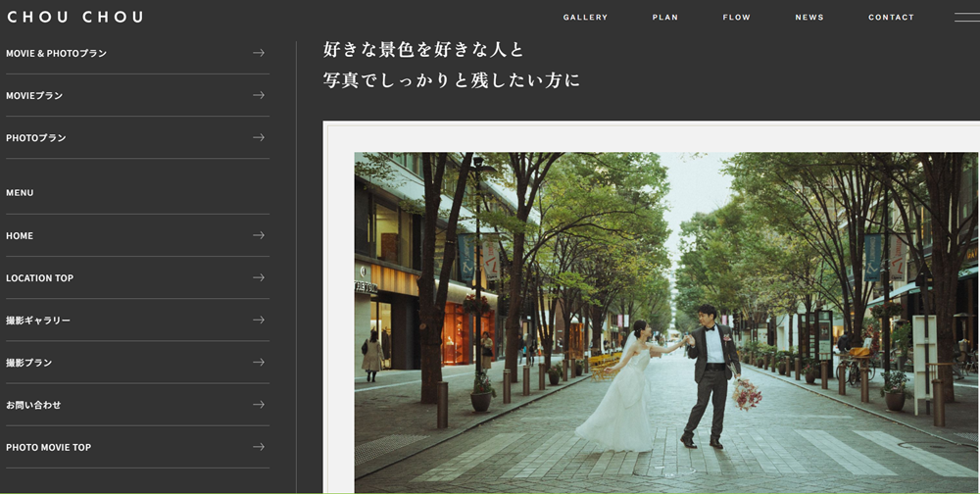Click arrow icon beside PHOTO MOVIE TOP

259,447
